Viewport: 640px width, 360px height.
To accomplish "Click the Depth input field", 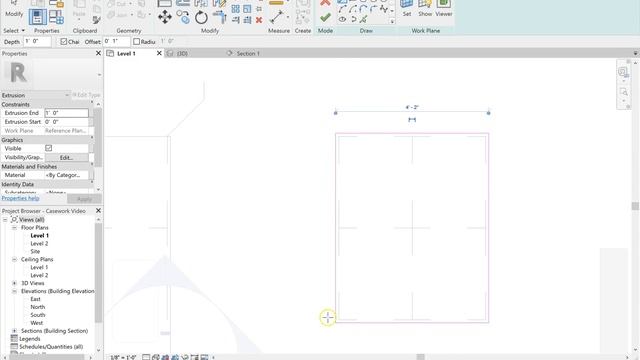I will (x=37, y=42).
